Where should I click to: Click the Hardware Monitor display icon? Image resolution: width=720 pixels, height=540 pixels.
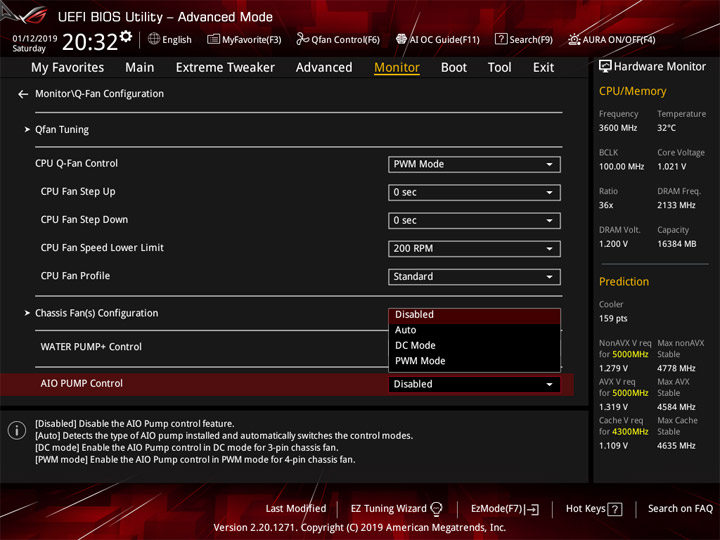coord(605,67)
